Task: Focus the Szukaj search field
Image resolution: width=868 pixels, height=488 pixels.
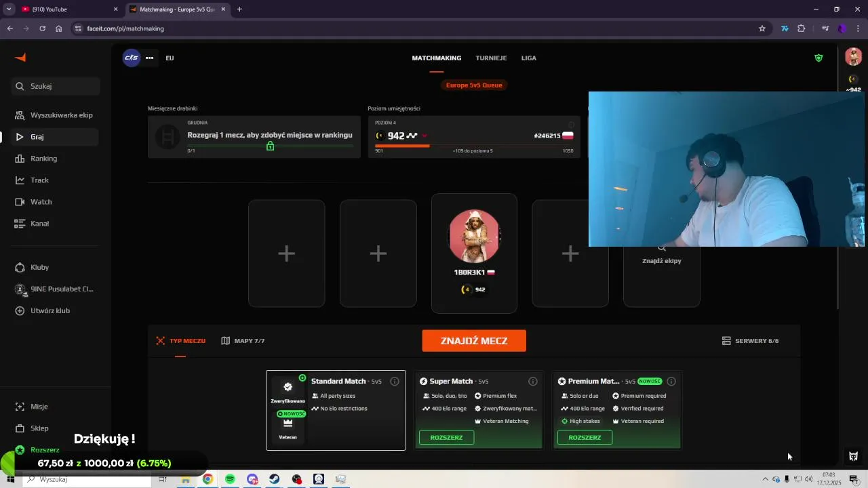Action: 56,86
